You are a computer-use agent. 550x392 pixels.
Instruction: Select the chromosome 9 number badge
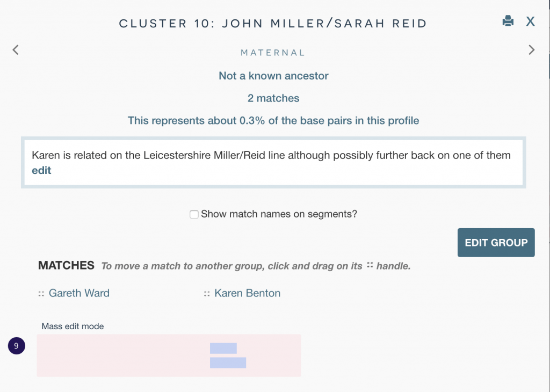click(x=16, y=346)
